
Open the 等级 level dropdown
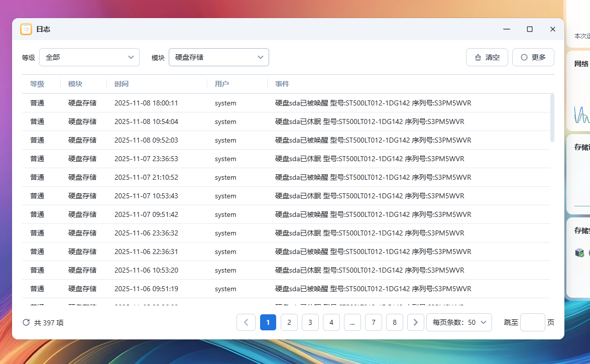click(89, 57)
